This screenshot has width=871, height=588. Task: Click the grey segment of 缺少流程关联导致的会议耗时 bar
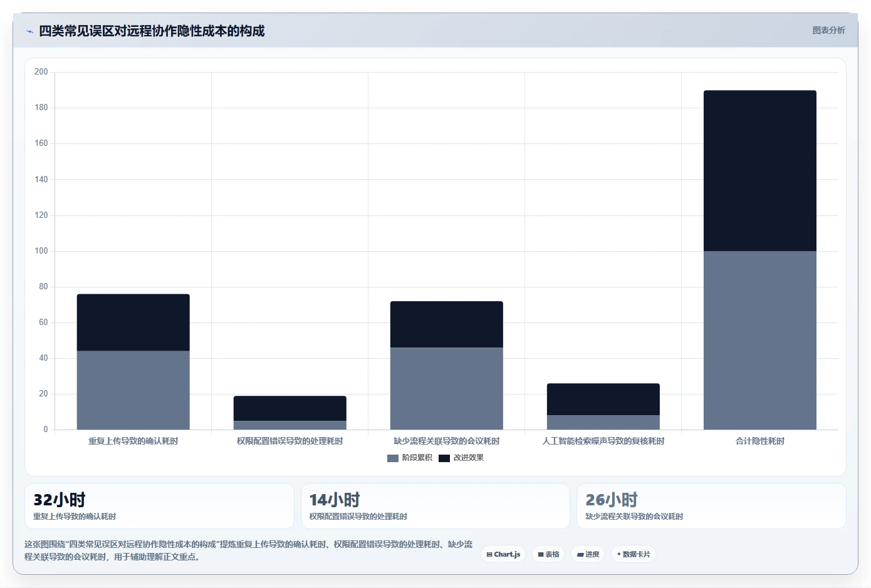pyautogui.click(x=447, y=388)
